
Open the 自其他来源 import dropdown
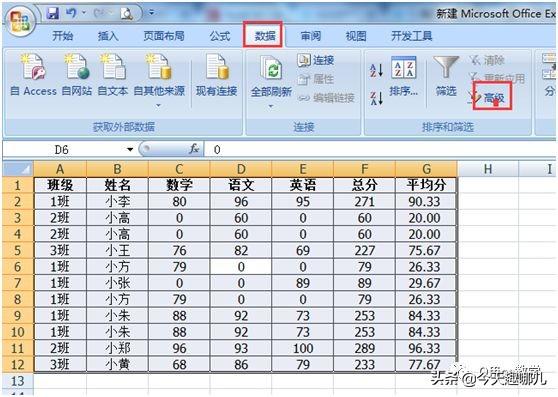159,80
